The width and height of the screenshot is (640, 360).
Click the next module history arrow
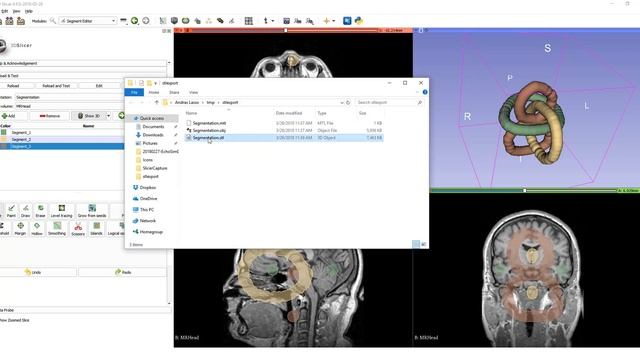pos(146,20)
